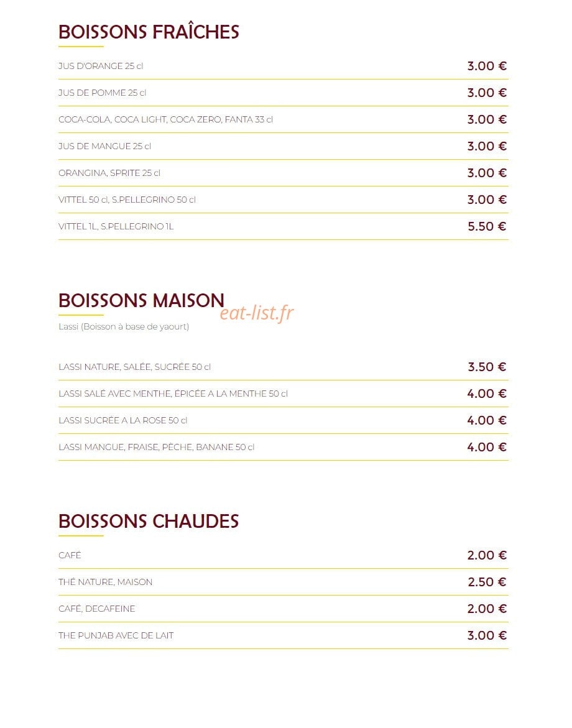Choose the ORANGINA, SPRITE 25 cl item
This screenshot has width=572, height=728.
tap(109, 173)
